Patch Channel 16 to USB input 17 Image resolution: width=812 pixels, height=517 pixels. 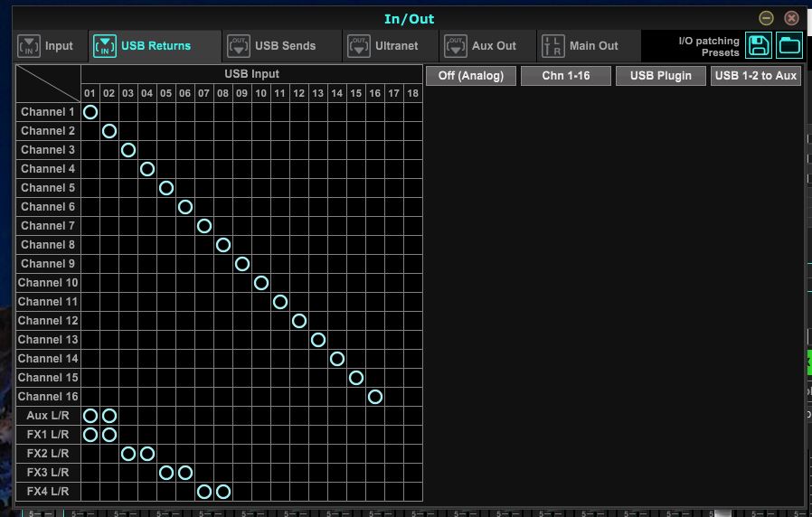394,397
